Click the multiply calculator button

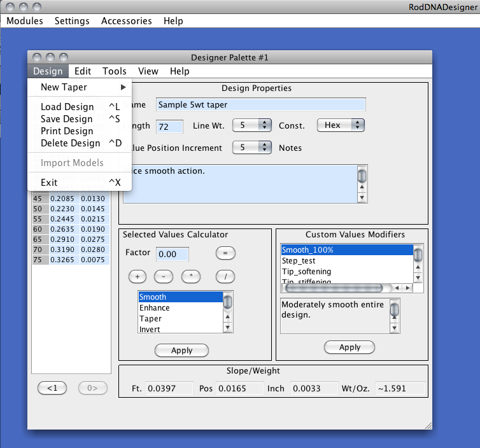pyautogui.click(x=191, y=277)
